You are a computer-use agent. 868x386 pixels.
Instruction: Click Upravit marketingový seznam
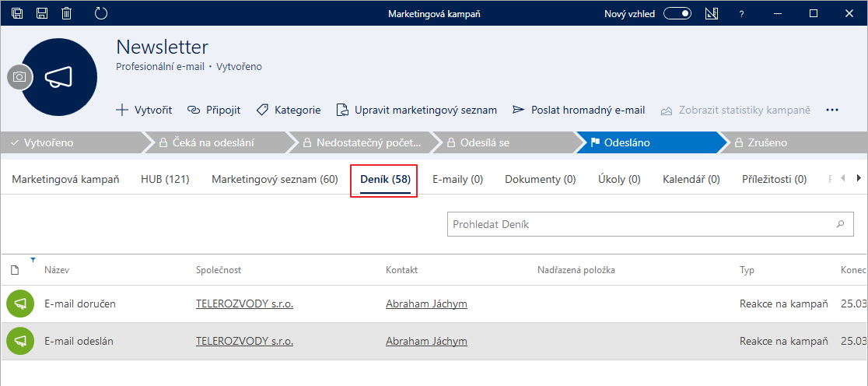[x=417, y=111]
